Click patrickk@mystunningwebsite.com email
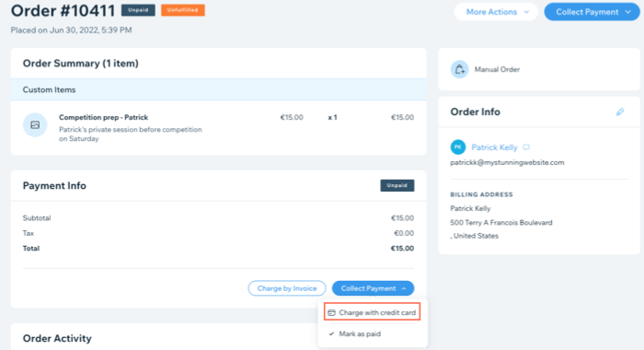644x350 pixels. pos(507,162)
